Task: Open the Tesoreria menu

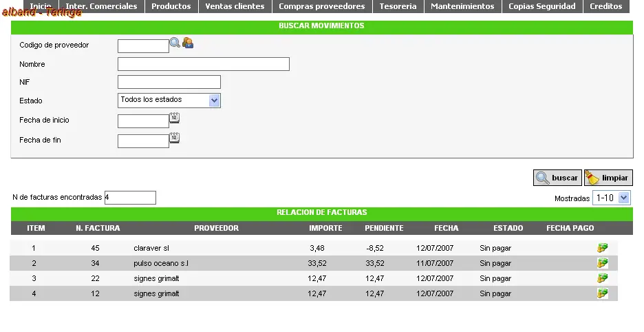Action: coord(398,6)
